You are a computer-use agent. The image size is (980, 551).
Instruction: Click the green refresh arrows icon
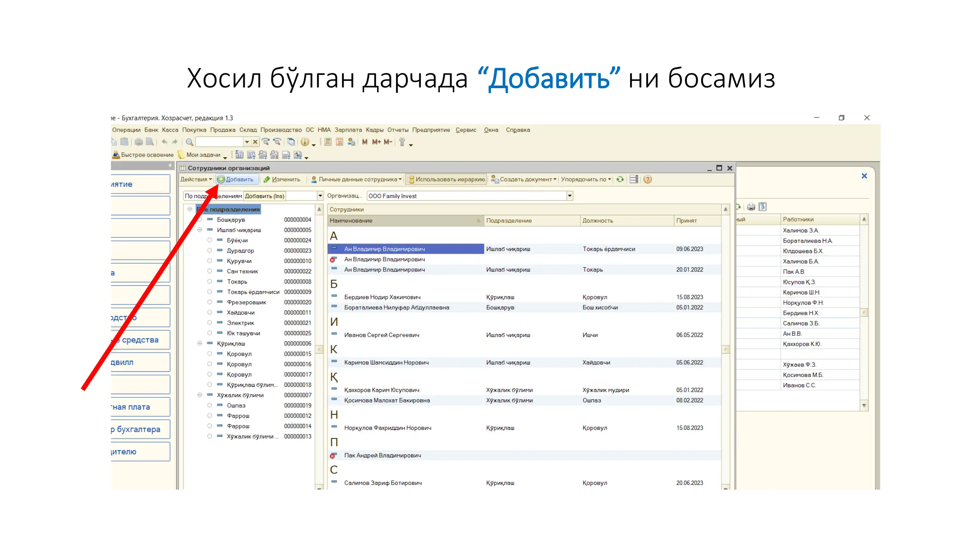click(x=620, y=179)
